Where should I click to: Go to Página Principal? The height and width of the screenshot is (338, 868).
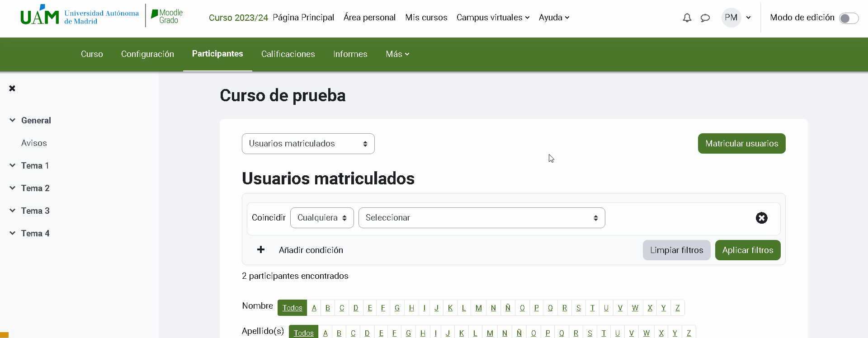[x=303, y=18]
